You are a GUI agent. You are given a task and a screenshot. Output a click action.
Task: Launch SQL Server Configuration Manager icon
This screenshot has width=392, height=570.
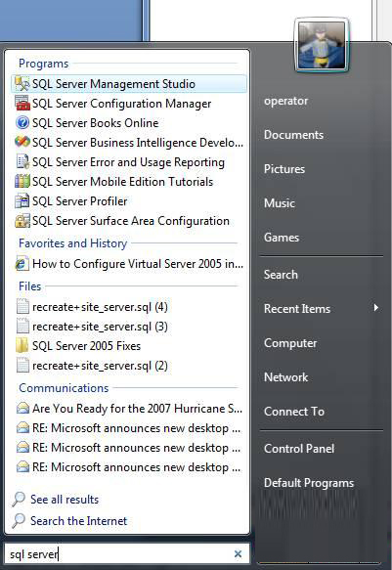22,104
